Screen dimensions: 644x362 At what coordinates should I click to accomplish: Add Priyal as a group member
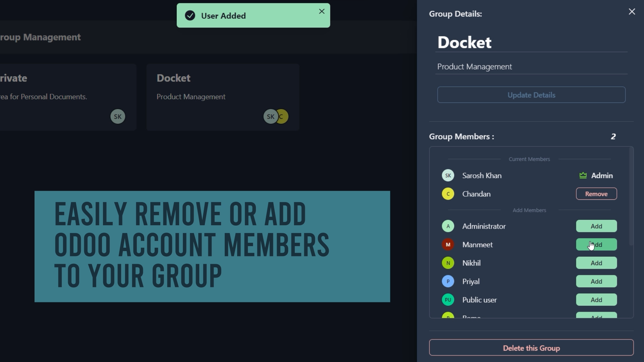[x=596, y=282]
